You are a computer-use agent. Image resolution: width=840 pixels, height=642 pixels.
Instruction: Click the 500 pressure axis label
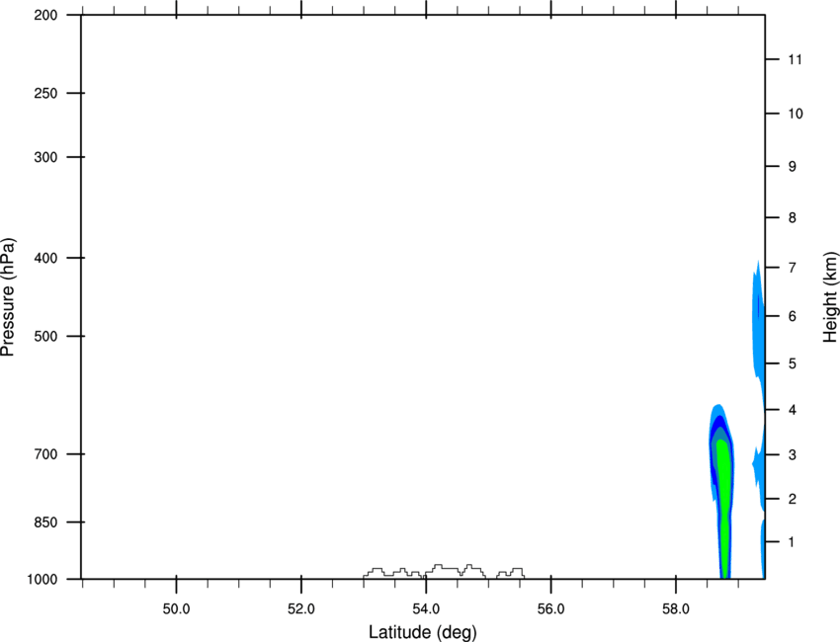[45, 336]
